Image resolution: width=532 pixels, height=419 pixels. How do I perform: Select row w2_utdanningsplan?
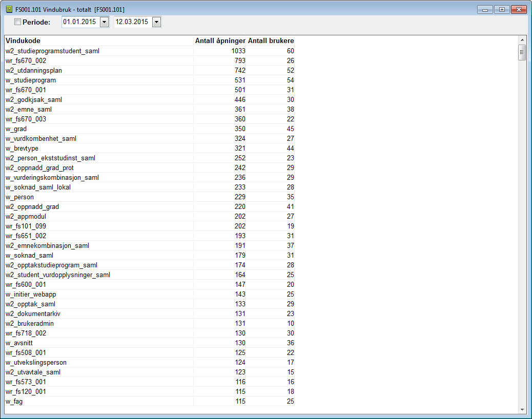150,71
